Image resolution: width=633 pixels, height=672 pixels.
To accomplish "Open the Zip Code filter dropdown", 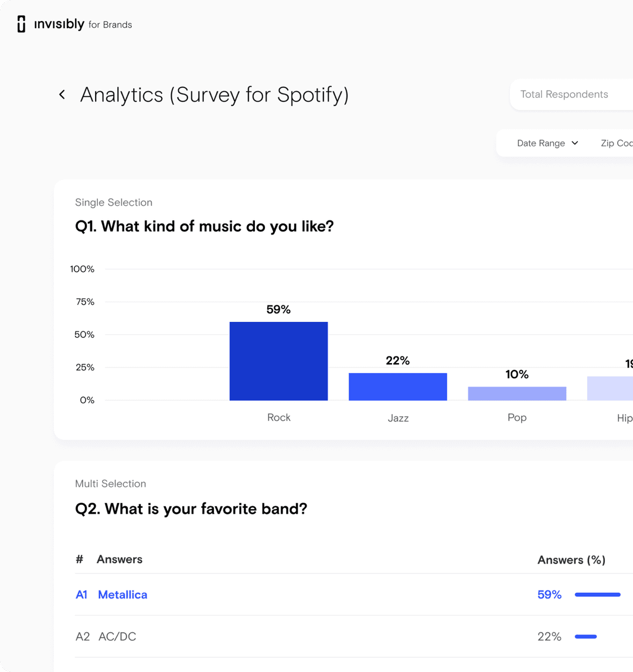I will point(616,143).
